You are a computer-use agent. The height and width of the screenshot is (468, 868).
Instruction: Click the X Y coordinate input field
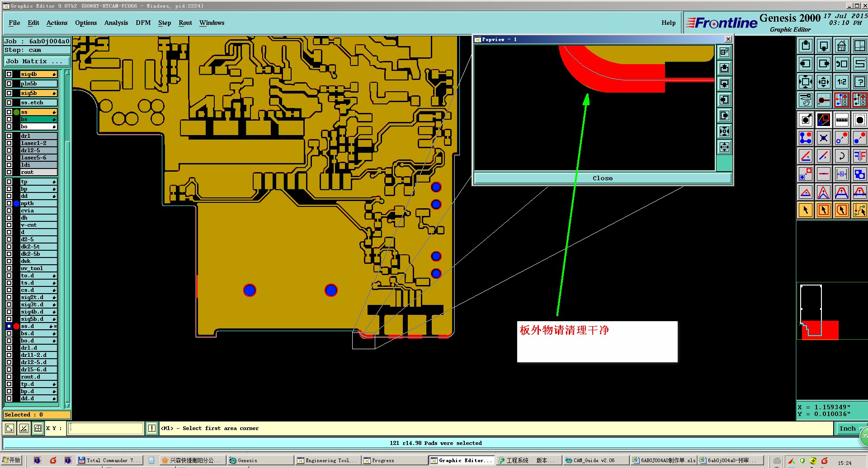[106, 428]
